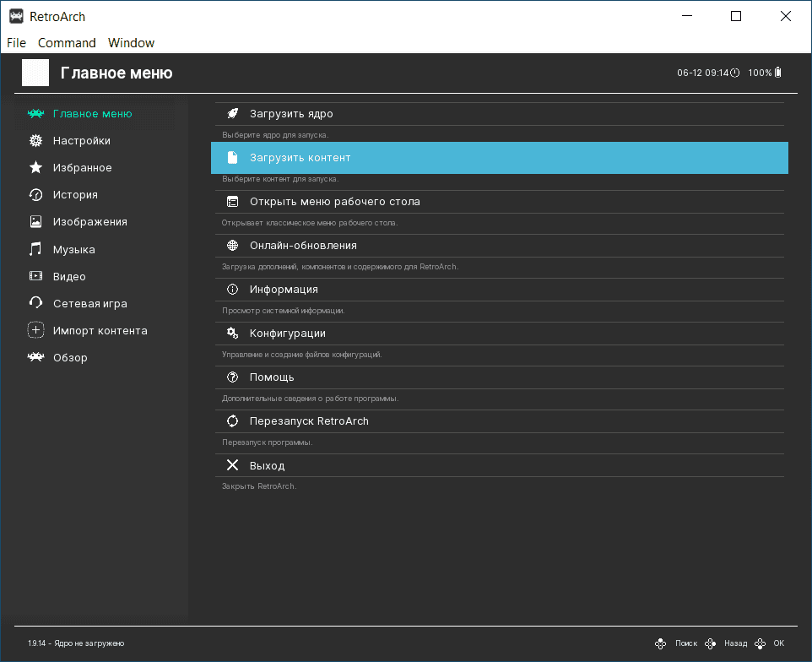The height and width of the screenshot is (662, 812).
Task: Open the Видео sidebar entry
Action: click(69, 277)
